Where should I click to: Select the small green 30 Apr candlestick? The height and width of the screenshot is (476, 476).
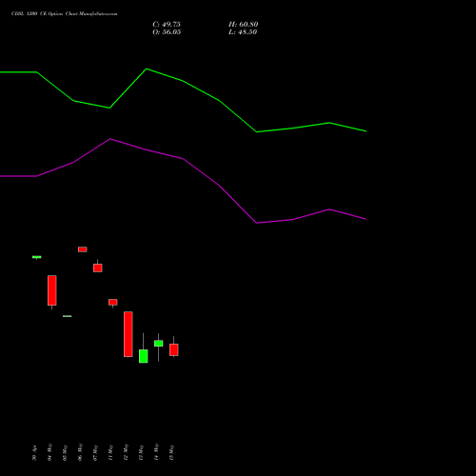pyautogui.click(x=37, y=257)
